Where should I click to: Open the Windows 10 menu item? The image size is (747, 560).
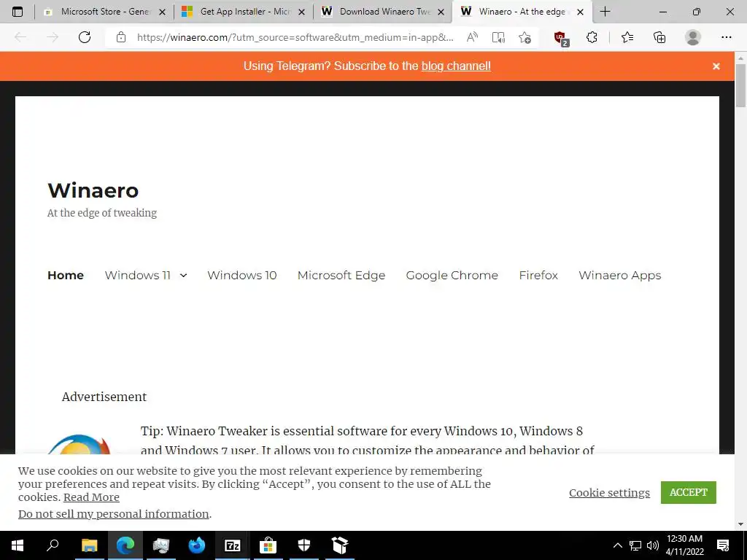242,275
